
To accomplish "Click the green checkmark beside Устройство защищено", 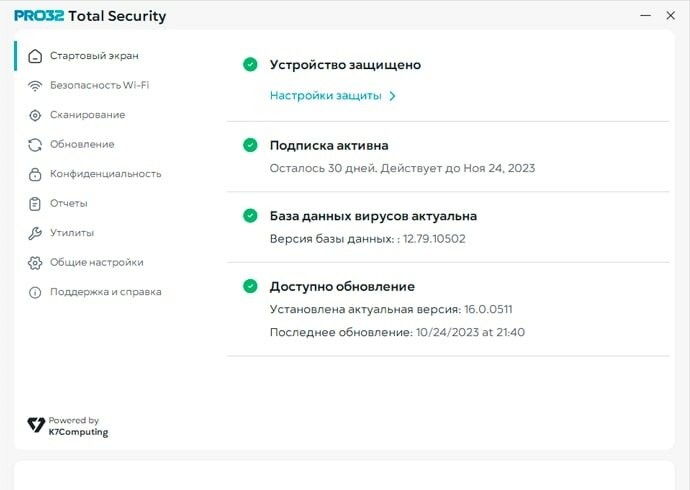I will click(250, 64).
